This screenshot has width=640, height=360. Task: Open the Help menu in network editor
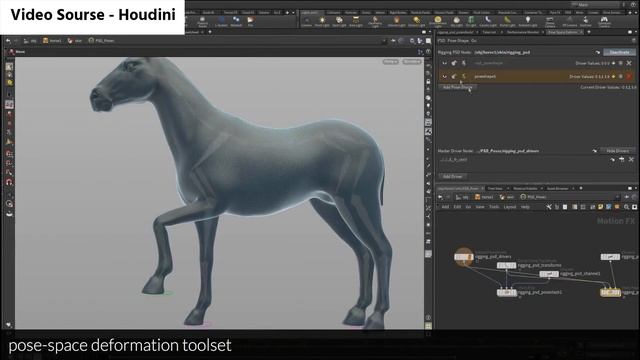click(525, 207)
